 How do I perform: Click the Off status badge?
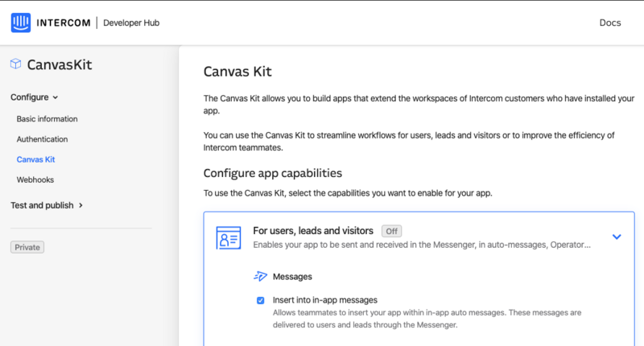pos(391,231)
